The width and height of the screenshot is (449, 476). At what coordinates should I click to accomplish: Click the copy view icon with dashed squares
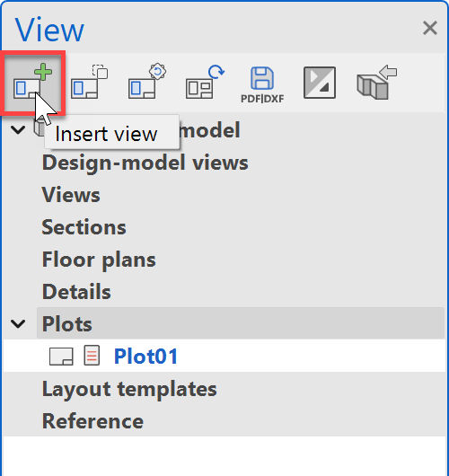point(90,82)
